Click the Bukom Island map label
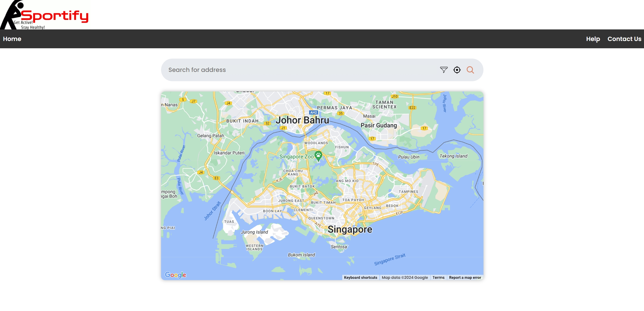The height and width of the screenshot is (311, 644). click(x=301, y=255)
